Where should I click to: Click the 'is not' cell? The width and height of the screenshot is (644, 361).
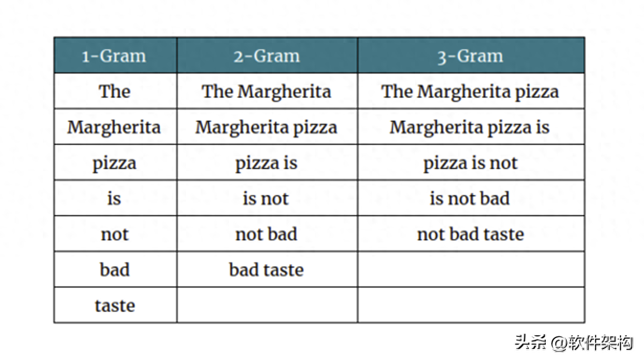[267, 198]
